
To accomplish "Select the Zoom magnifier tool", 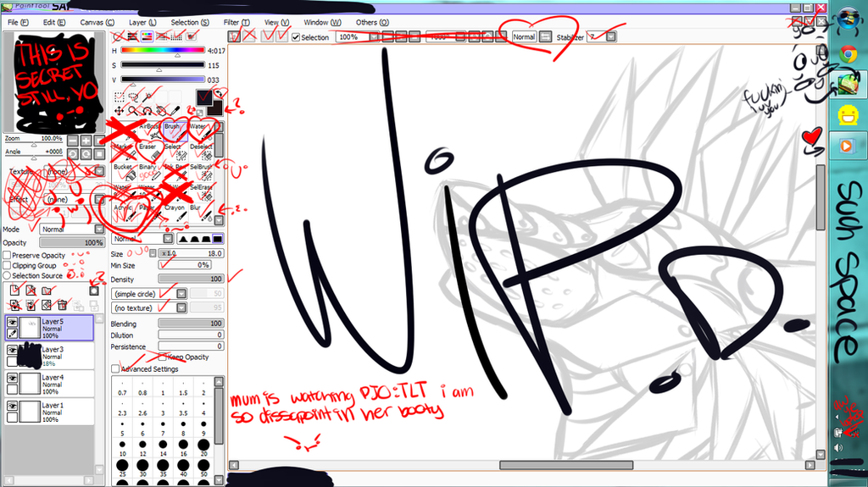I will pyautogui.click(x=133, y=111).
